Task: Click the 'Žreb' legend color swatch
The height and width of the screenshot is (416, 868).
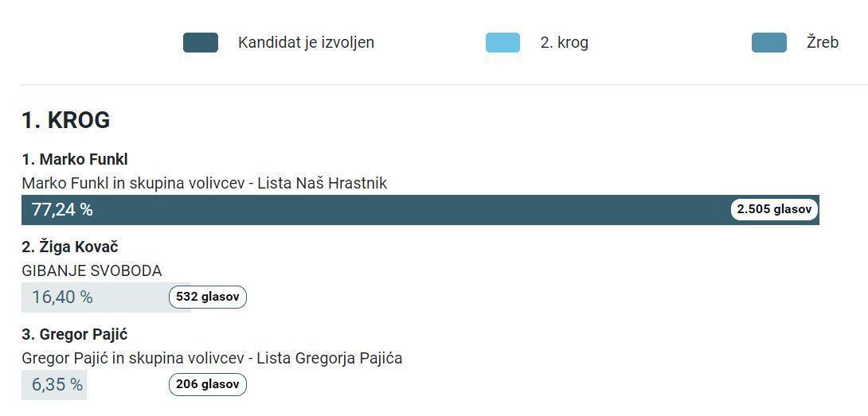Action: tap(768, 43)
